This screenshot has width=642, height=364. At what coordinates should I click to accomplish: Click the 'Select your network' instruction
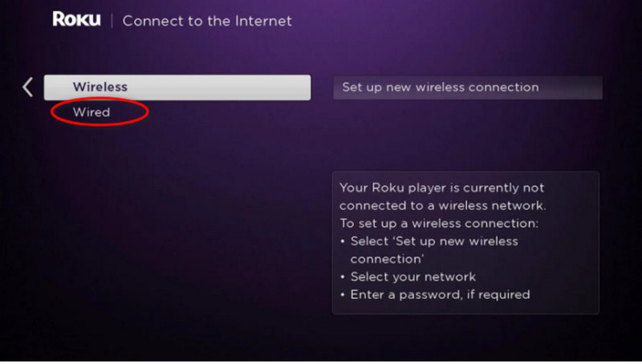(x=413, y=277)
